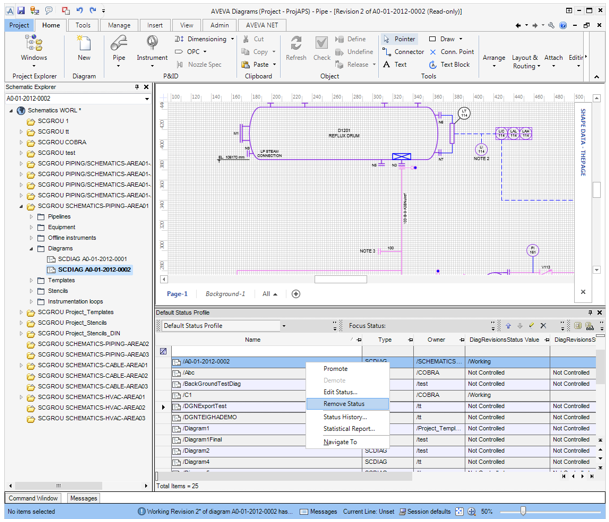Adjust the zoom slider in status bar
Image resolution: width=609 pixels, height=522 pixels.
pos(523,511)
